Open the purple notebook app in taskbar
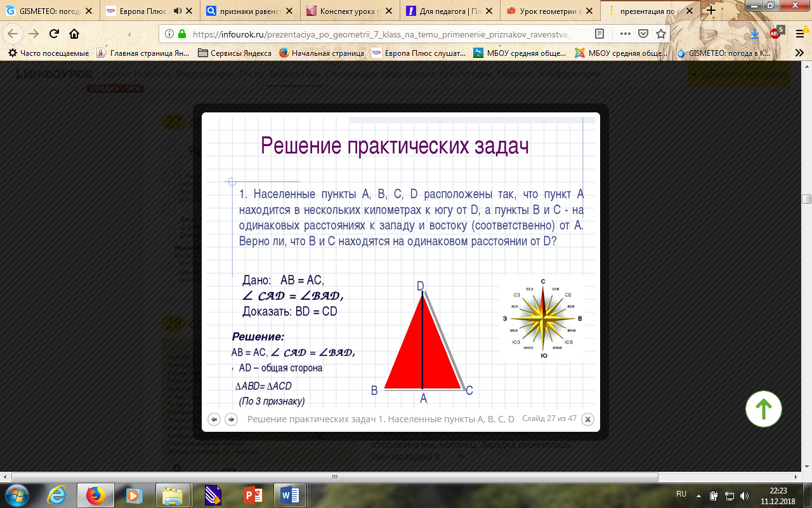This screenshot has height=508, width=812. coord(213,495)
